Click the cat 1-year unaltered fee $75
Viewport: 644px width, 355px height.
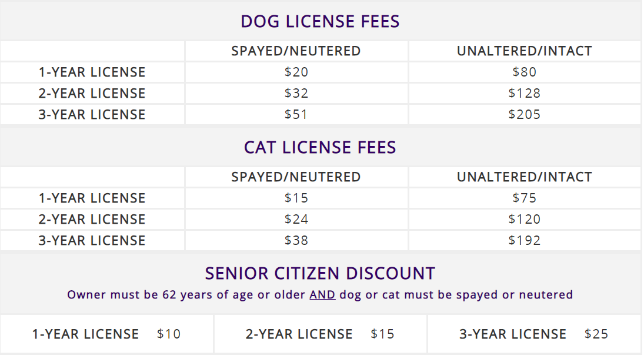click(x=524, y=198)
